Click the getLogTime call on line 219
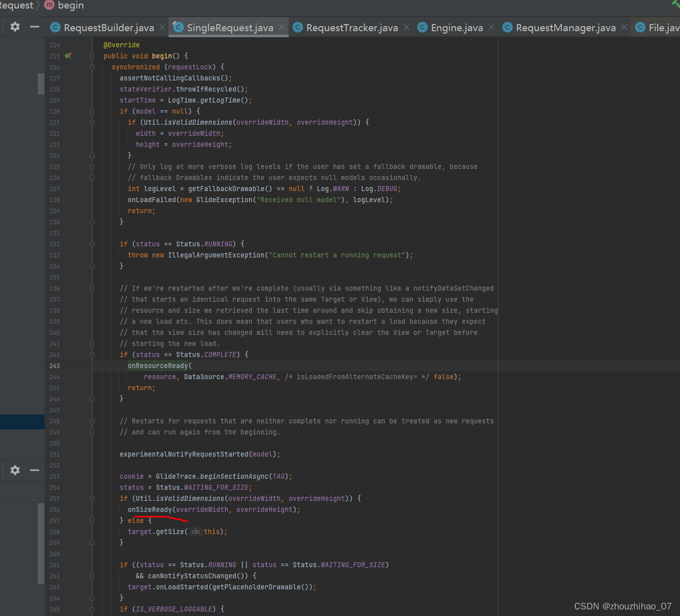This screenshot has height=616, width=680. (x=220, y=100)
